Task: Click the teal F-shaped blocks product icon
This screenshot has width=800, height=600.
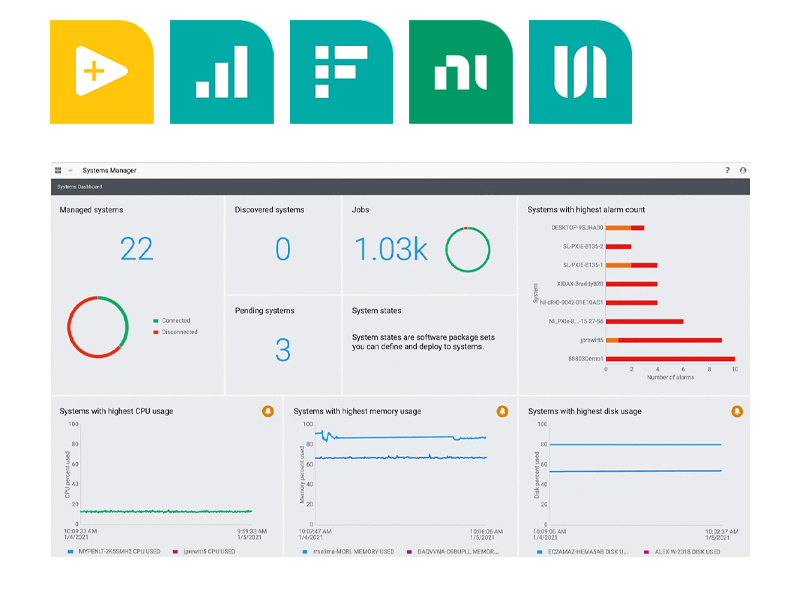Action: tap(341, 72)
